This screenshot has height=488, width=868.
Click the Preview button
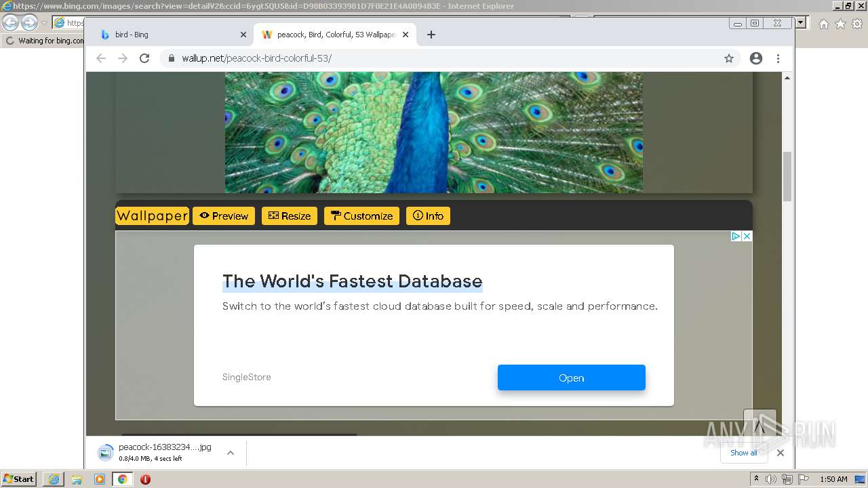pyautogui.click(x=224, y=216)
